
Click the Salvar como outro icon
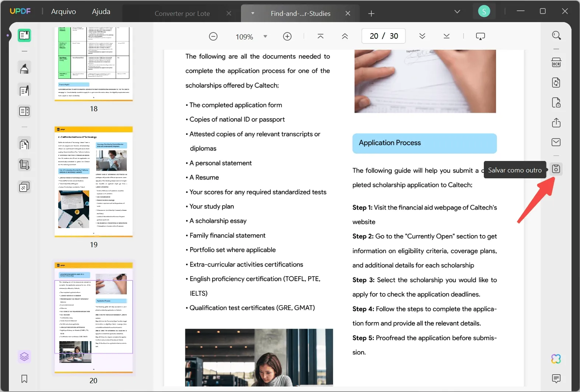(556, 169)
